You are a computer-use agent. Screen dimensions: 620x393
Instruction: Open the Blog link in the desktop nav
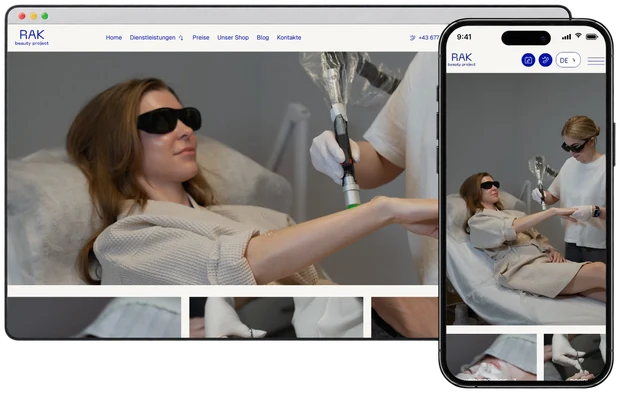[x=263, y=38]
